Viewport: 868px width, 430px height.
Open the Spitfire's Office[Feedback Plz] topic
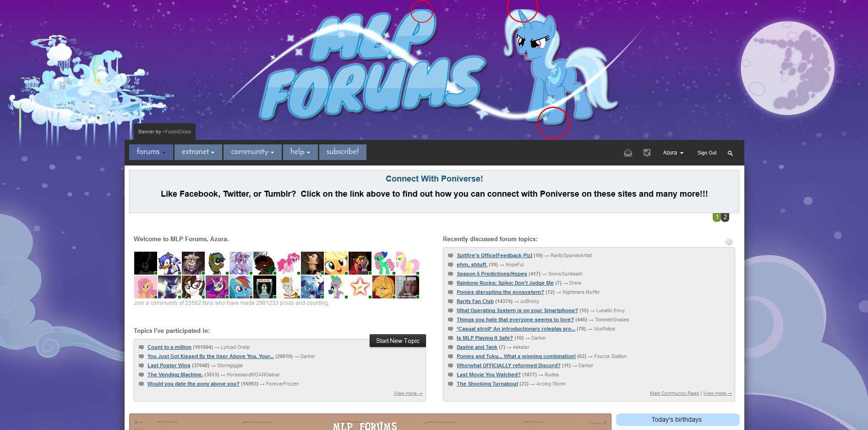pyautogui.click(x=494, y=256)
